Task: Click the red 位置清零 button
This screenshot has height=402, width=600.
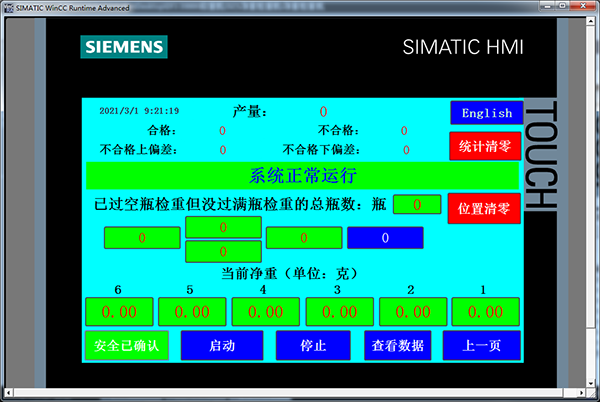Action: [484, 208]
